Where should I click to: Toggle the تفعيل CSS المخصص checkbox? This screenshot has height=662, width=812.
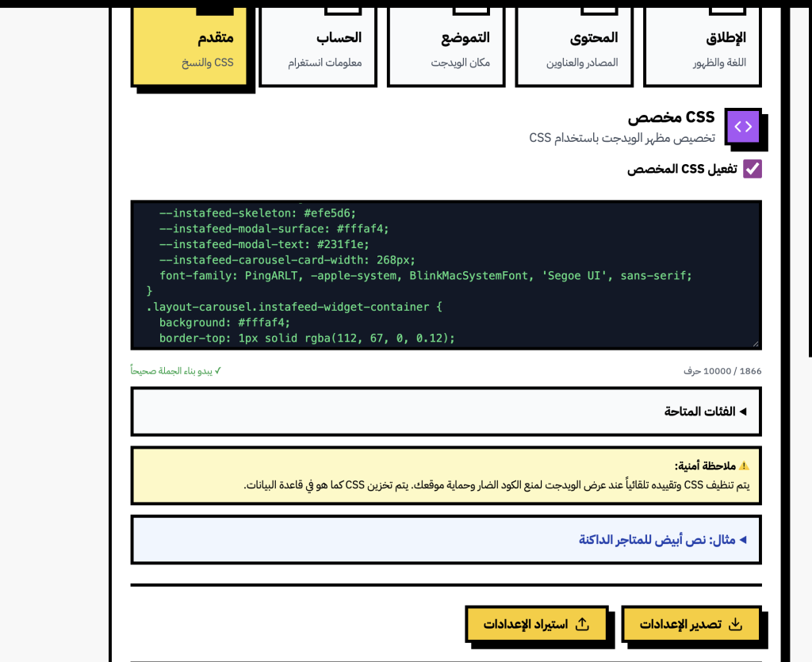(x=752, y=169)
